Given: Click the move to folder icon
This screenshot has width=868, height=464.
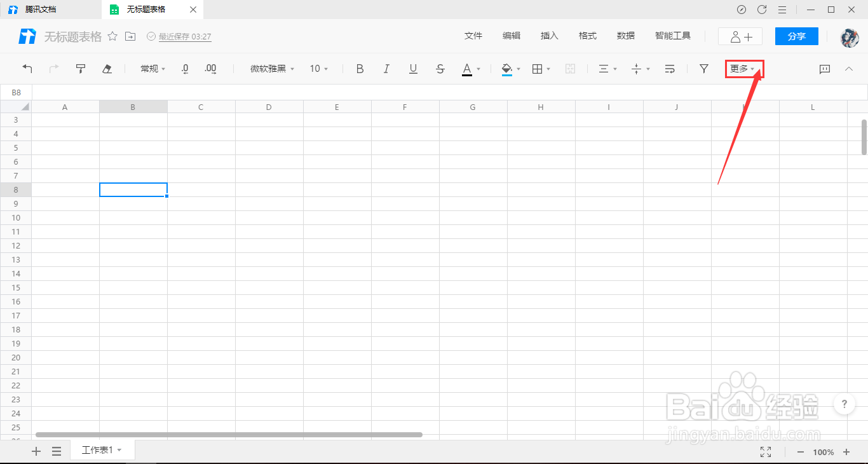Looking at the screenshot, I should pos(130,36).
